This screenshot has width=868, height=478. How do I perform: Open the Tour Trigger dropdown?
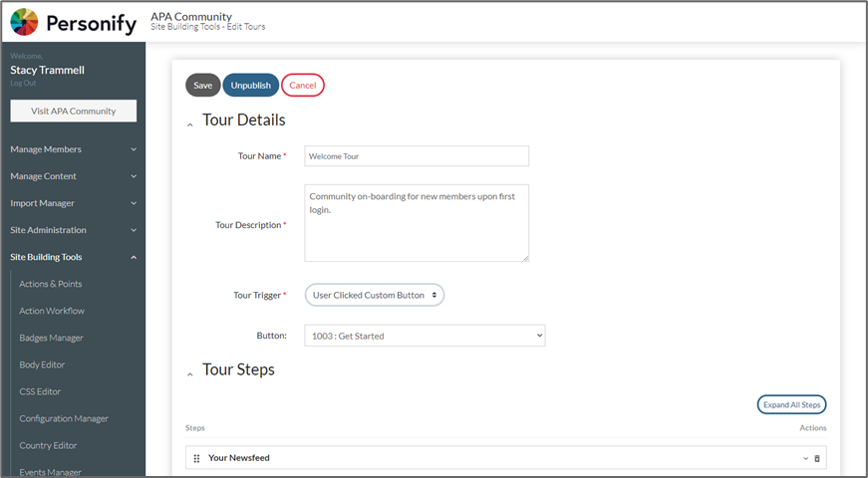pos(374,295)
